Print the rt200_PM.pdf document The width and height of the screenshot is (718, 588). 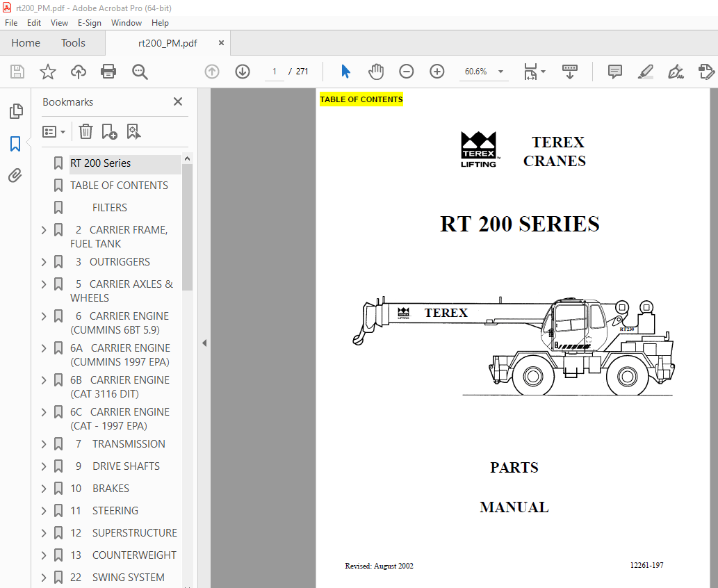(x=108, y=71)
